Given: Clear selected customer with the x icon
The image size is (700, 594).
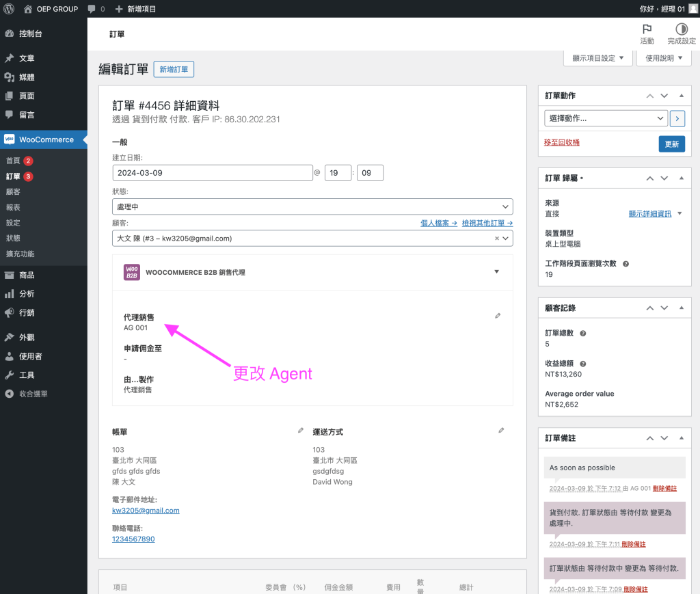Looking at the screenshot, I should (x=497, y=239).
